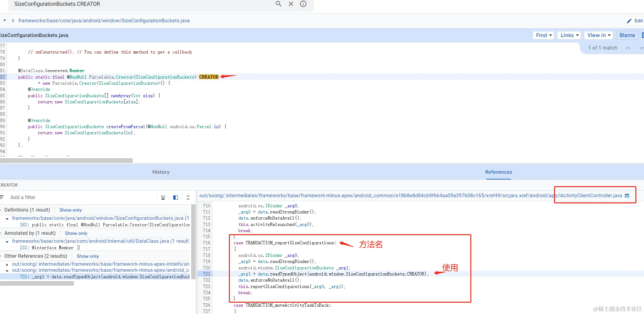The height and width of the screenshot is (314, 644).
Task: Open the Find dropdown
Action: pyautogui.click(x=544, y=35)
